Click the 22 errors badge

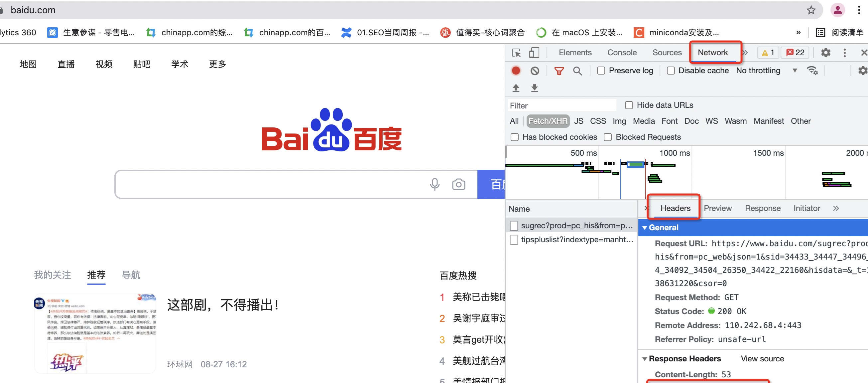pyautogui.click(x=795, y=53)
